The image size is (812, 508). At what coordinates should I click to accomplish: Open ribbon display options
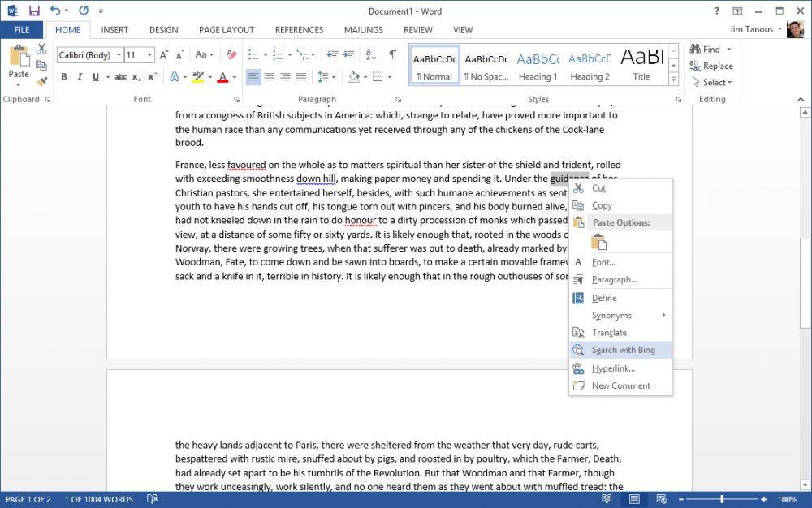pos(737,11)
